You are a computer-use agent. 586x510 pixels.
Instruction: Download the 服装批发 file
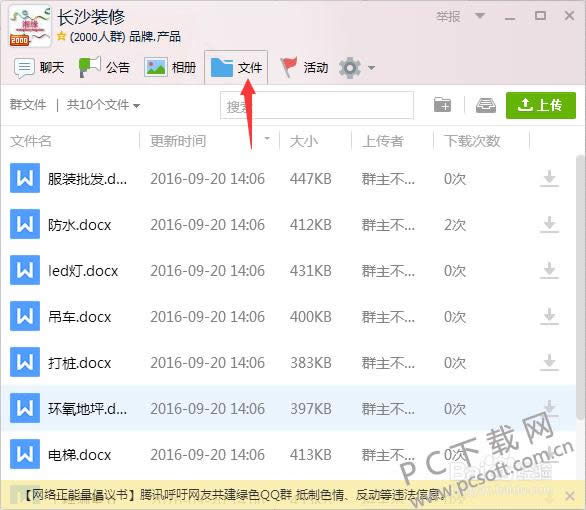549,178
